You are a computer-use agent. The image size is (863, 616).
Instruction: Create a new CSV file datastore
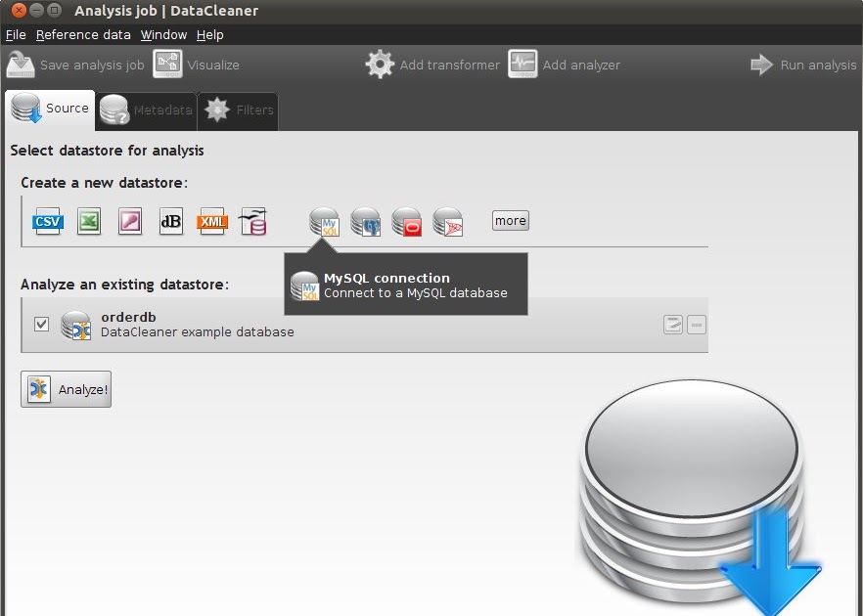click(47, 221)
